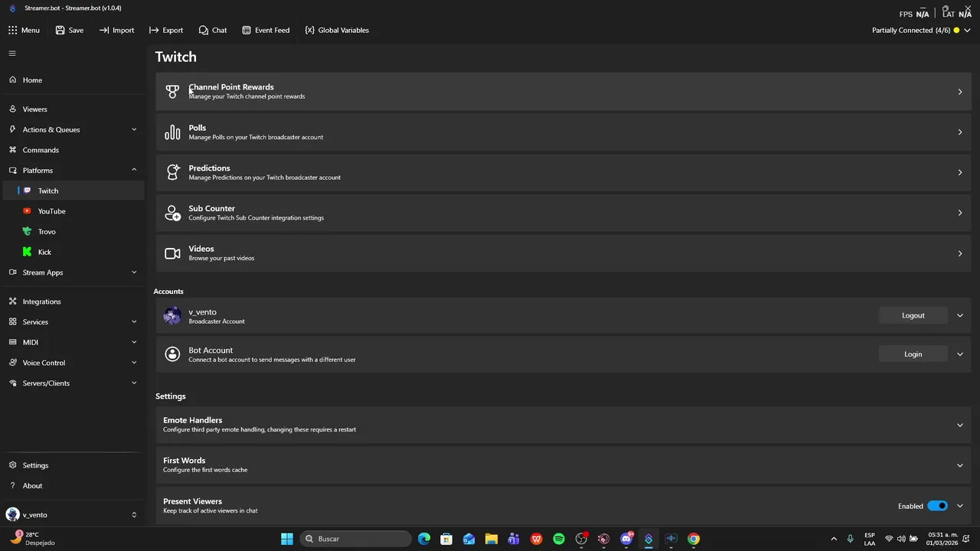The height and width of the screenshot is (551, 980).
Task: Expand the v_vento Broadcaster Account chevron
Action: coord(960,315)
